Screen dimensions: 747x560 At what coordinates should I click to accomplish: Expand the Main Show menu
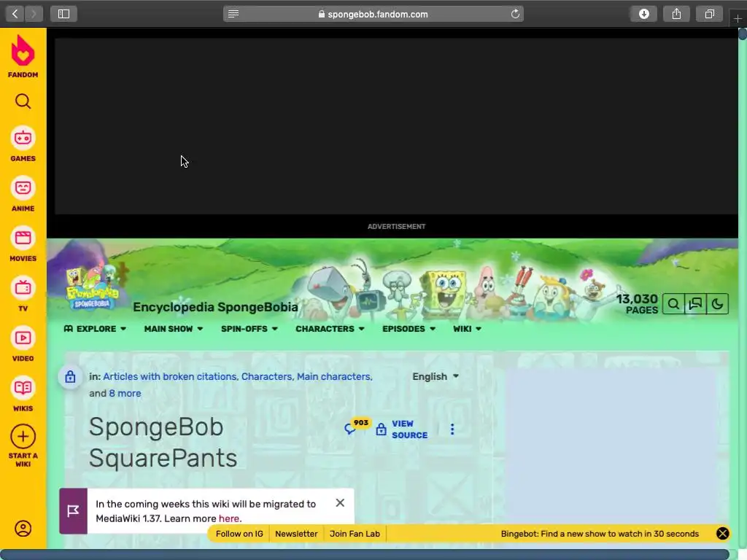[x=174, y=329]
